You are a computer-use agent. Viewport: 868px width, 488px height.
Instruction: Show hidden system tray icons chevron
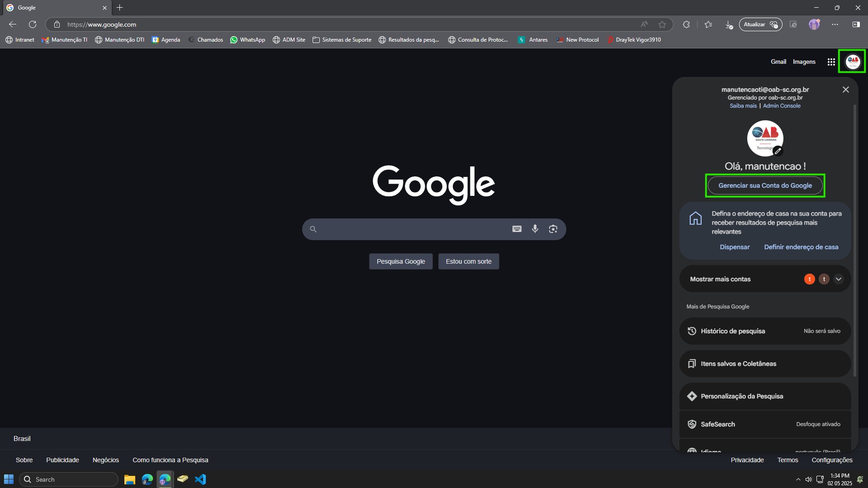(798, 479)
